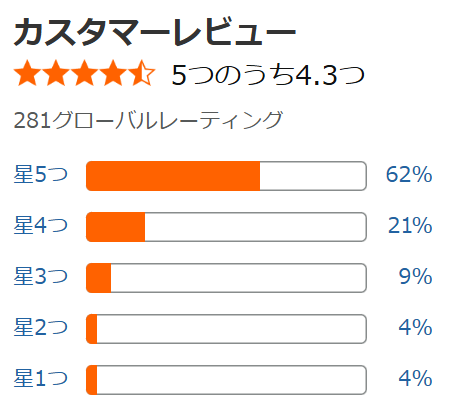Click the カスタマーレビュー heading
This screenshot has height=412, width=472.
[x=155, y=31]
